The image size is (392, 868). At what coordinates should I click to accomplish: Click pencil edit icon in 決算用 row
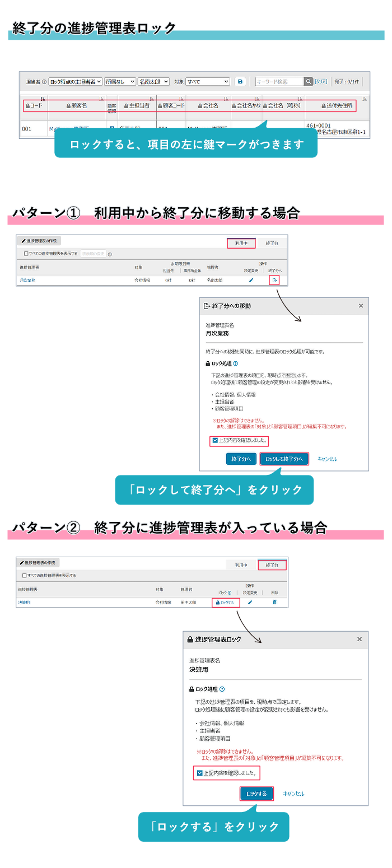pyautogui.click(x=250, y=603)
